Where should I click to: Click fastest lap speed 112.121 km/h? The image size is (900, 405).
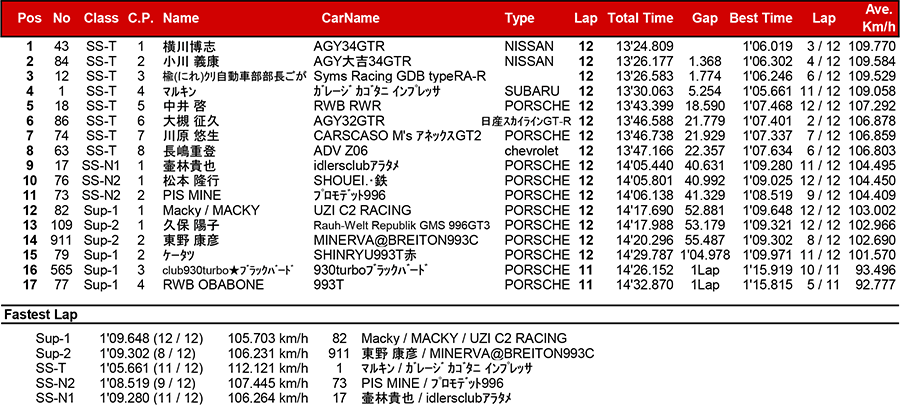(268, 368)
